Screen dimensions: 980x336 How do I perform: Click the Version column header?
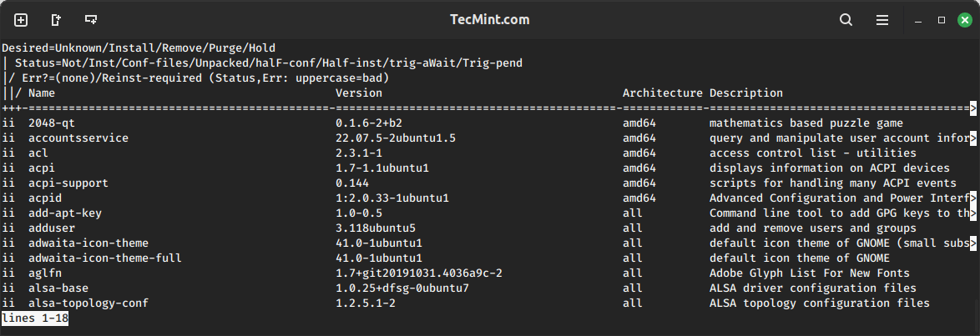[359, 93]
